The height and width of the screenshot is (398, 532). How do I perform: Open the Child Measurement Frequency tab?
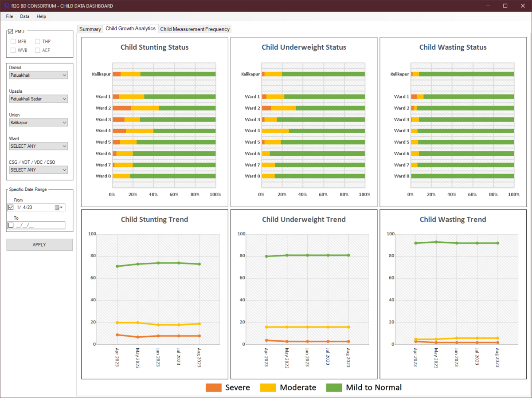coord(195,29)
